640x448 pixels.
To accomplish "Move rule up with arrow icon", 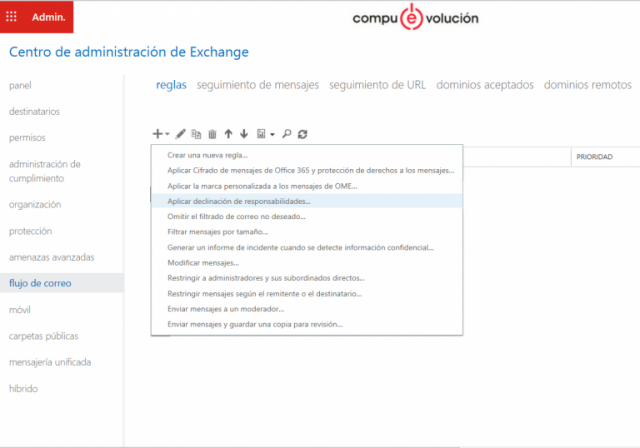I will (x=228, y=133).
